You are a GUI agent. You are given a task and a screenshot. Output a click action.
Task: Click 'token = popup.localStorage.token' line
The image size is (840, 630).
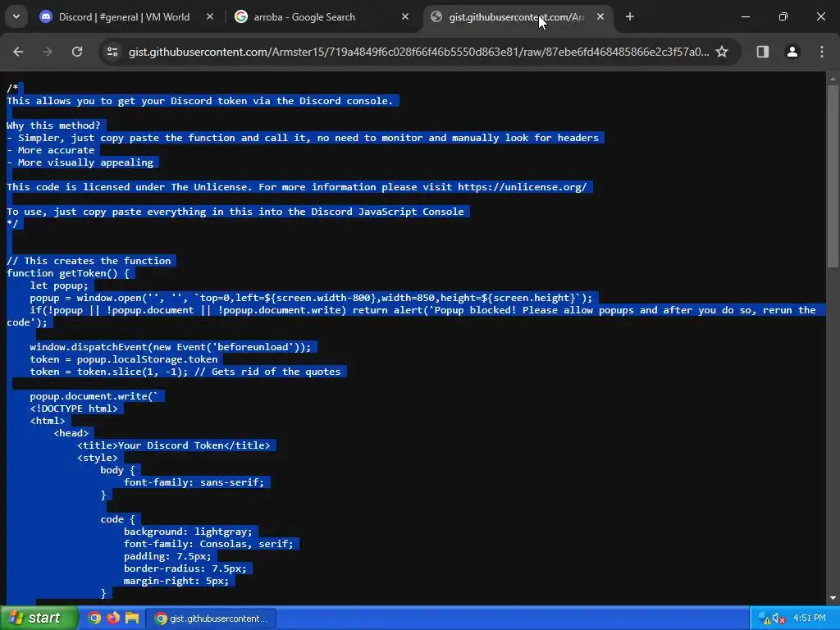[x=124, y=359]
